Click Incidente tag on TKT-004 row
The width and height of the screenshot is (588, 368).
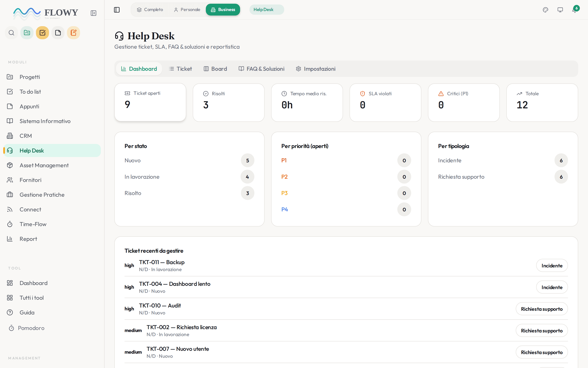tap(552, 287)
